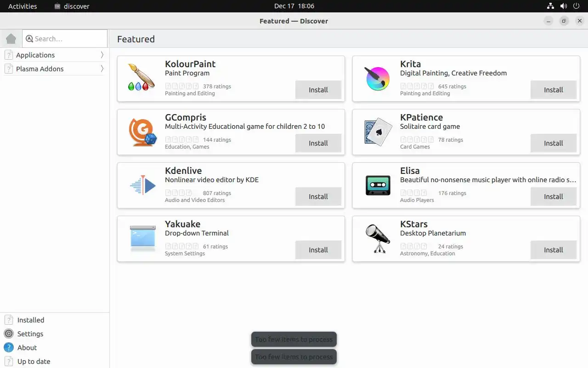Click the Installed sidebar icon
Image resolution: width=588 pixels, height=368 pixels.
[x=9, y=320]
